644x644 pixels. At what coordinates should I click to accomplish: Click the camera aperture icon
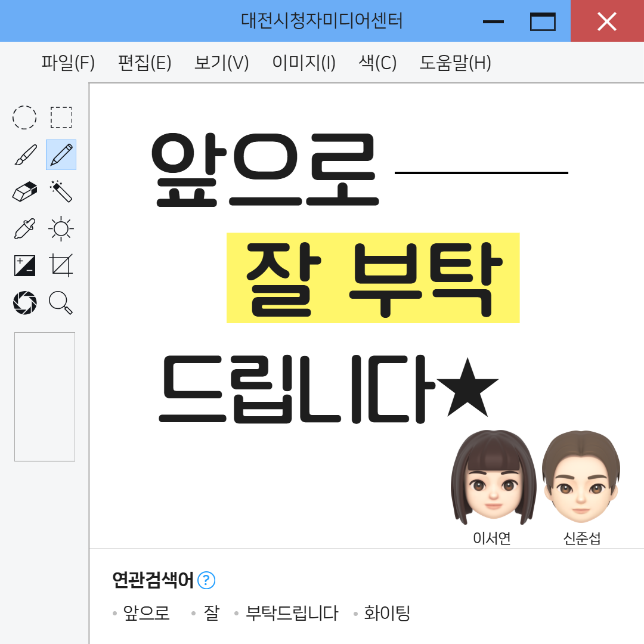(24, 303)
